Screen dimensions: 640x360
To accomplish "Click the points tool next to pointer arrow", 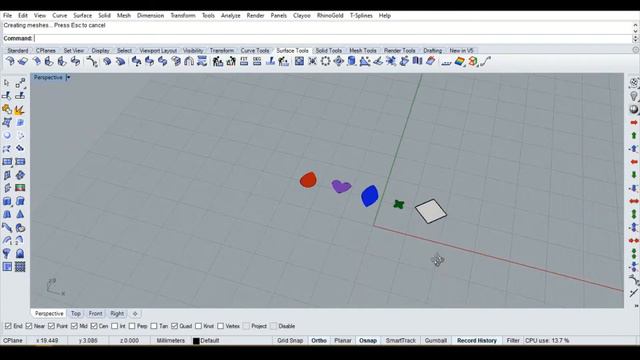I will point(20,83).
